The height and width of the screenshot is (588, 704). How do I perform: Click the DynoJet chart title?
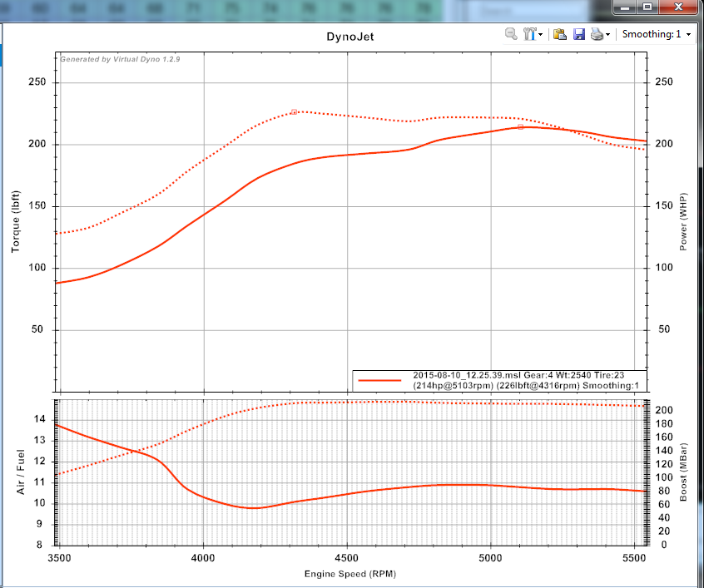pos(345,38)
